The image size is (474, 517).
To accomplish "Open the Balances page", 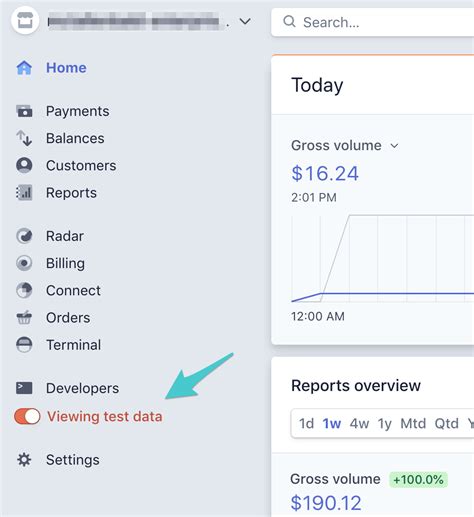I will pos(75,138).
